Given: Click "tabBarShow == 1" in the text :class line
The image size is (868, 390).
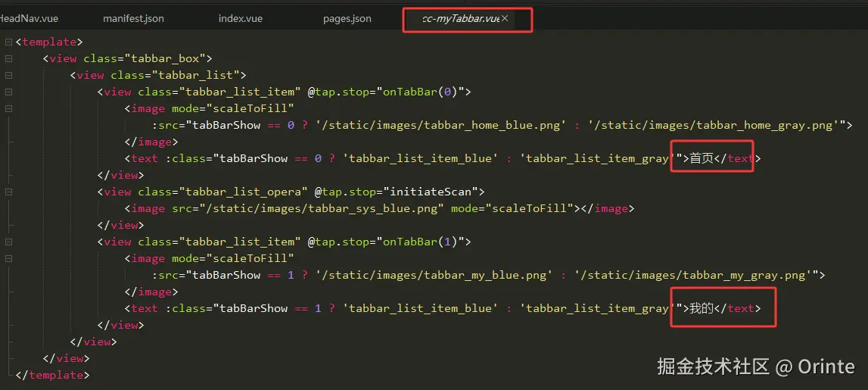Looking at the screenshot, I should pyautogui.click(x=271, y=308).
